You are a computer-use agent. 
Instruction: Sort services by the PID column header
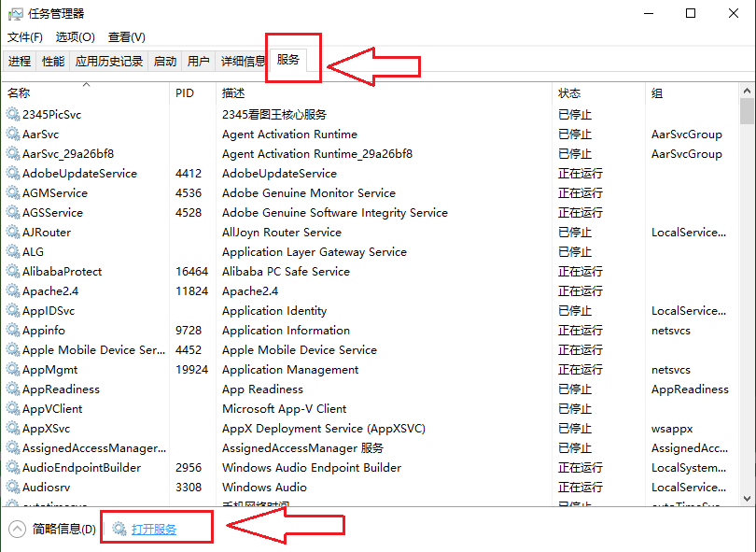click(x=193, y=93)
